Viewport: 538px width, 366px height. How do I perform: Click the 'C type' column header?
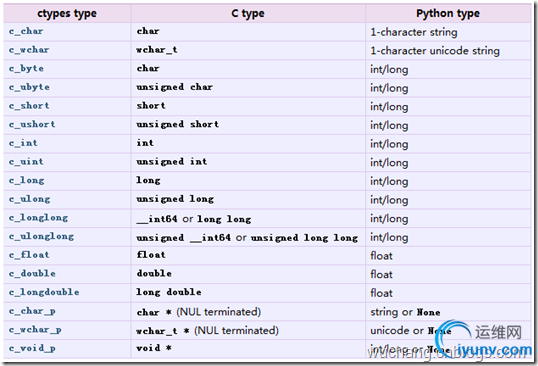(248, 14)
